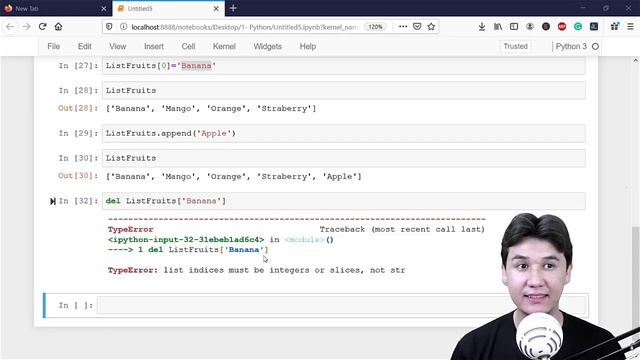
Task: Save page to Pocket icon
Action: point(417,27)
